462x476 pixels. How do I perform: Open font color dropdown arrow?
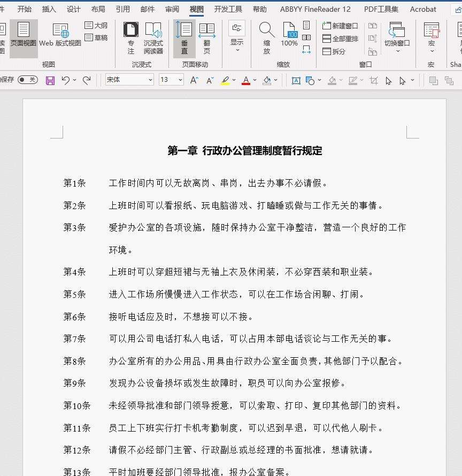[x=255, y=80]
